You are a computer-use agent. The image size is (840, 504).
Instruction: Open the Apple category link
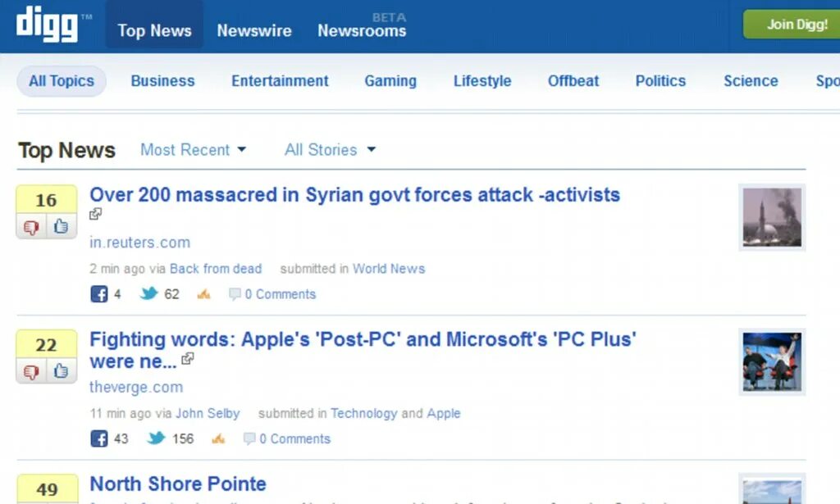[x=444, y=413]
